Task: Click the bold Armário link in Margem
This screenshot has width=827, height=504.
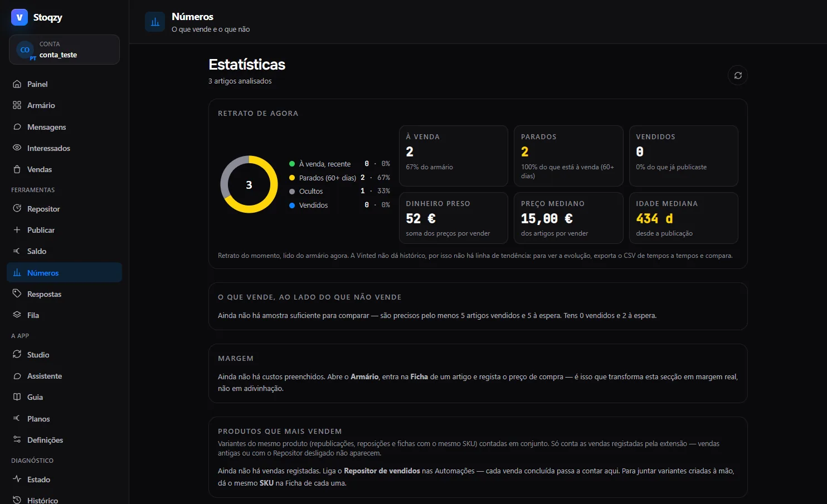Action: click(364, 377)
